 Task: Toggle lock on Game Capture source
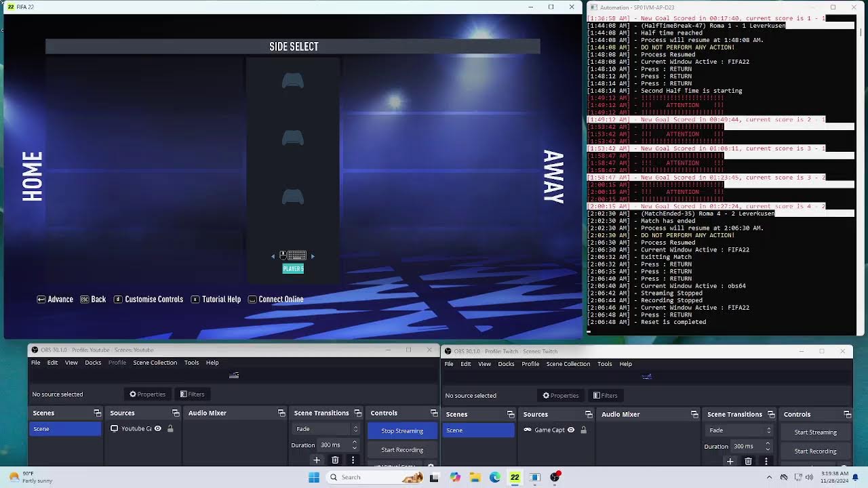[x=583, y=430]
